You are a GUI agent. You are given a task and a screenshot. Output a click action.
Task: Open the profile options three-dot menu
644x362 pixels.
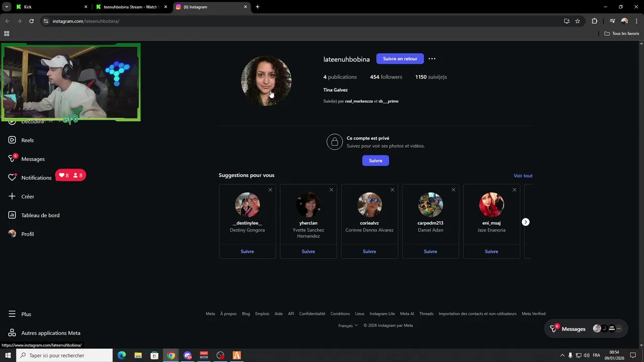(x=432, y=59)
